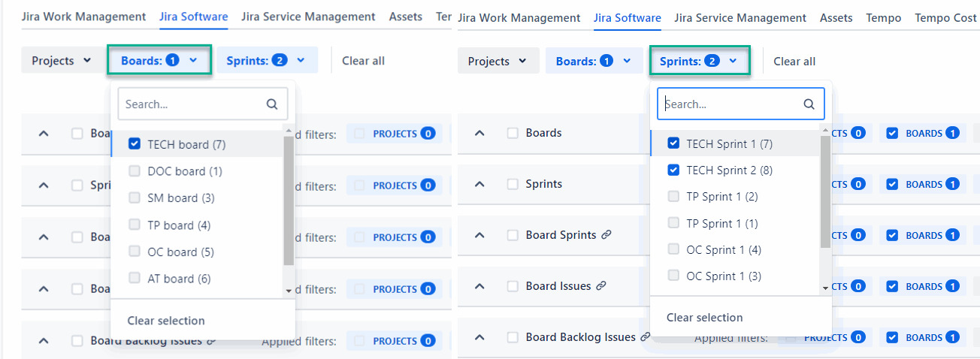Click Clear selection in the Sprints dropdown

704,318
